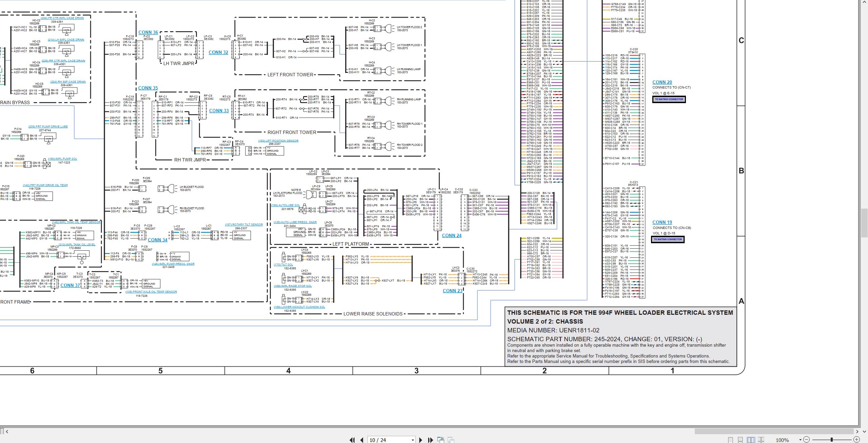Screen dimensions: 868x443
Task: Open (204) FR CTR IMPL CASE DRAIN link
Action: tap(62, 18)
